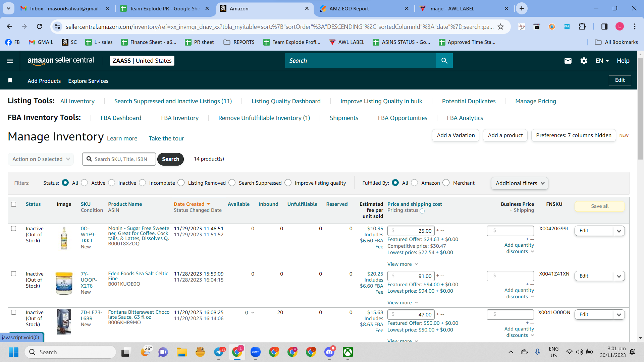Open the Edit dropdown arrow for X0041Z41XN
The width and height of the screenshot is (644, 362).
(x=619, y=276)
